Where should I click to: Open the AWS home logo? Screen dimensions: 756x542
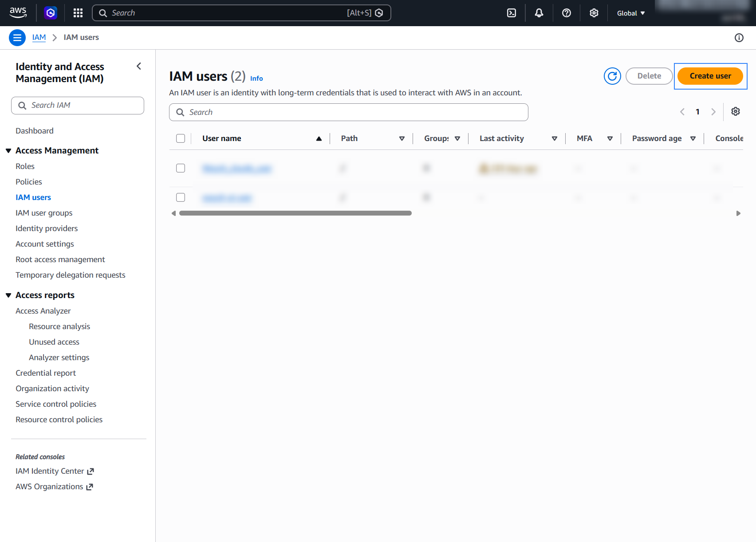[18, 13]
